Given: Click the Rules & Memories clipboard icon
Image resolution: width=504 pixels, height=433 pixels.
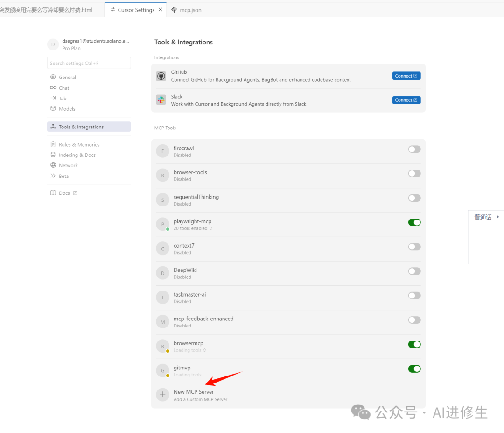Looking at the screenshot, I should tap(53, 144).
